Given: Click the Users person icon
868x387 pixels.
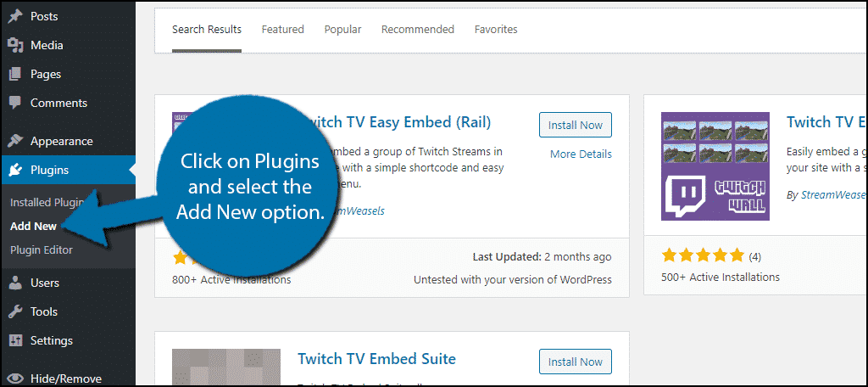Looking at the screenshot, I should pyautogui.click(x=15, y=283).
